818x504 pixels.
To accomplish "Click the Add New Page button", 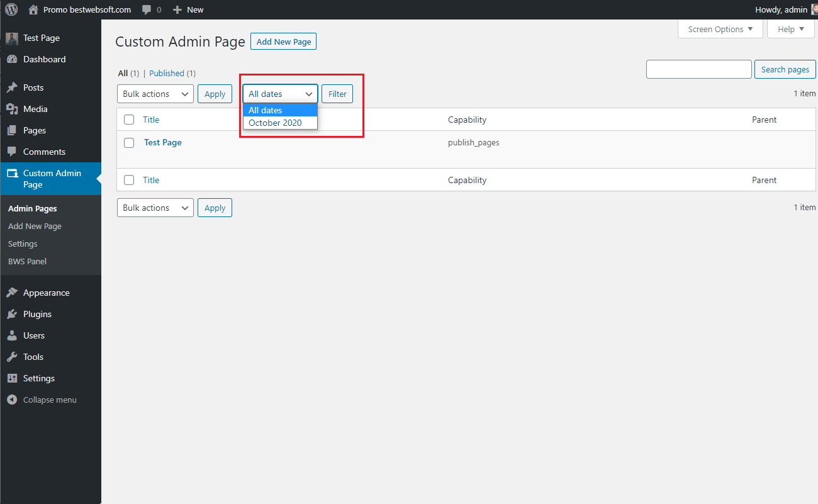I will click(x=283, y=42).
